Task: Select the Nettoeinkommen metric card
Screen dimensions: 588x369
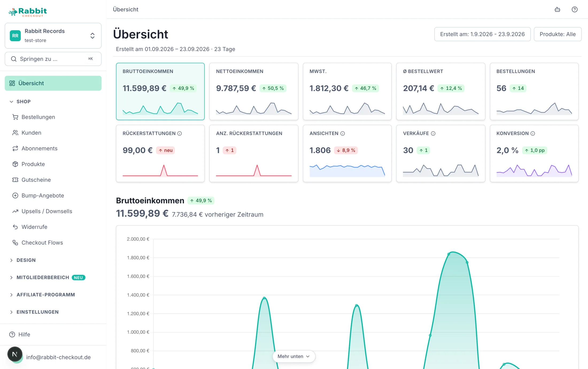Action: (x=254, y=91)
